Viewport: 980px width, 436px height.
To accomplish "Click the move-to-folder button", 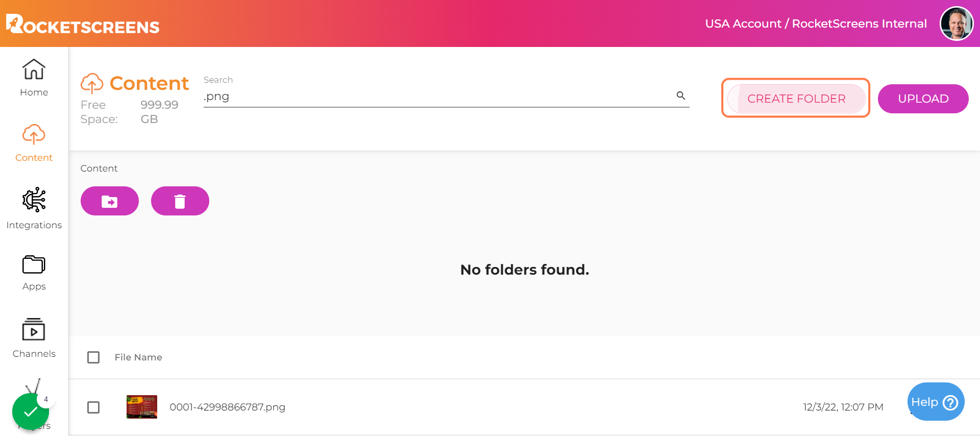I will coord(110,201).
